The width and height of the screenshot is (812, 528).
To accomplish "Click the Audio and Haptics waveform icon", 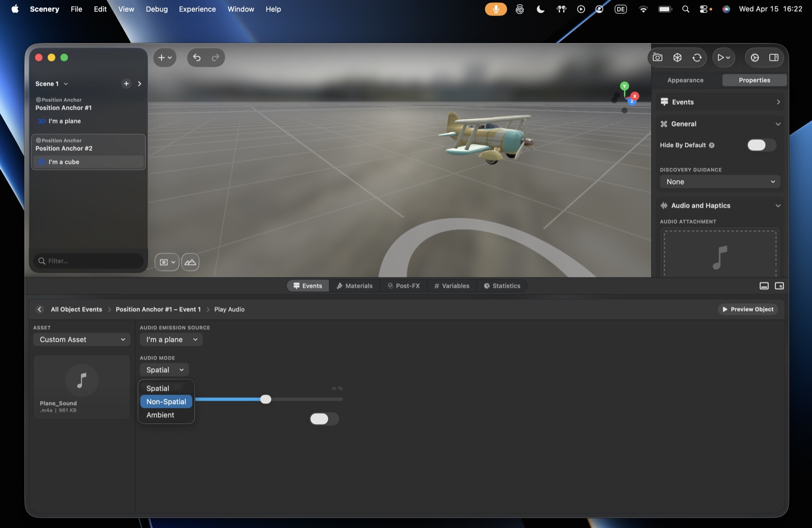I will point(664,206).
